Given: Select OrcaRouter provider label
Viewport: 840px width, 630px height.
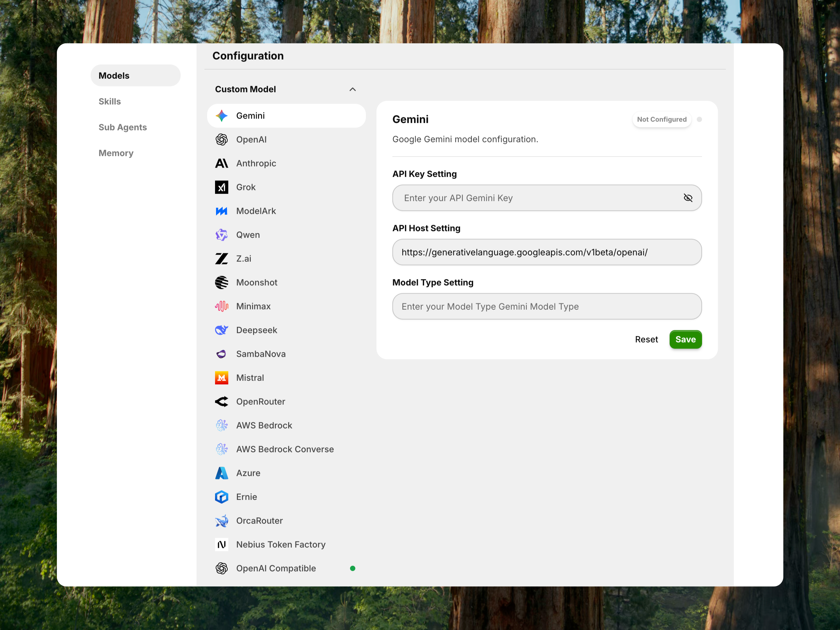Looking at the screenshot, I should click(259, 520).
